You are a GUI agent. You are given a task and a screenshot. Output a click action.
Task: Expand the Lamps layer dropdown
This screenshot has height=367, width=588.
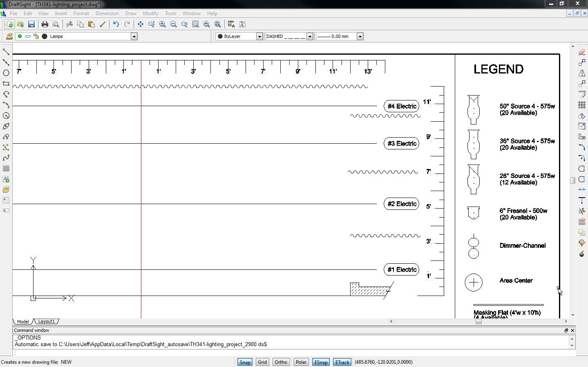134,36
